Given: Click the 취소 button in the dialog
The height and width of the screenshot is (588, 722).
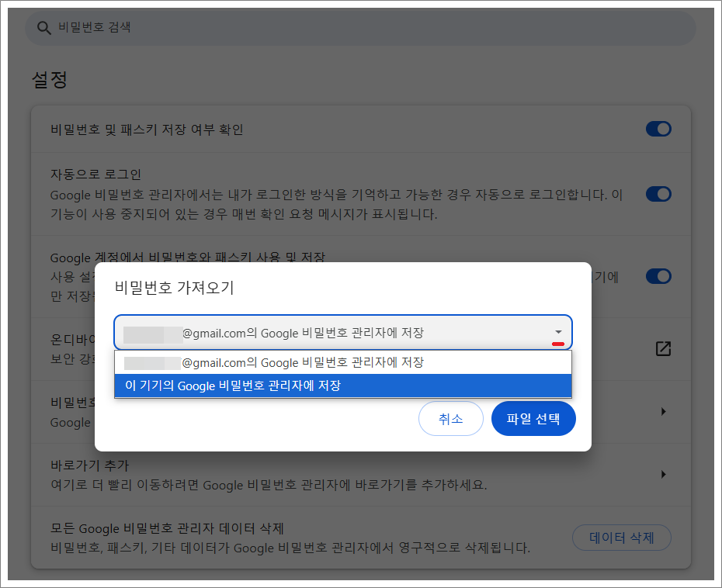Looking at the screenshot, I should tap(451, 418).
